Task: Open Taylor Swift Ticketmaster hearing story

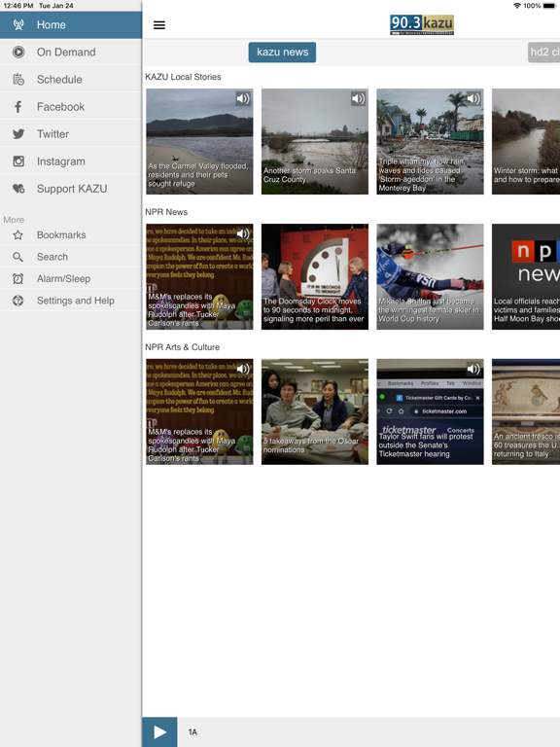Action: [x=430, y=411]
